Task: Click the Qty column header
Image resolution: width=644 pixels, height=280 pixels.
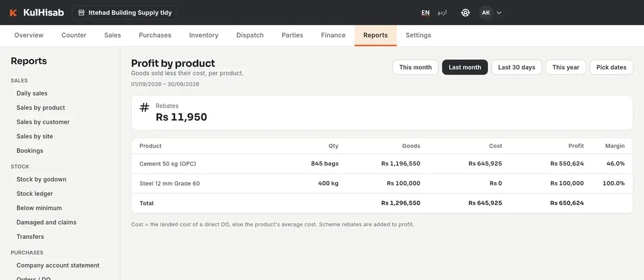Action: tap(333, 146)
